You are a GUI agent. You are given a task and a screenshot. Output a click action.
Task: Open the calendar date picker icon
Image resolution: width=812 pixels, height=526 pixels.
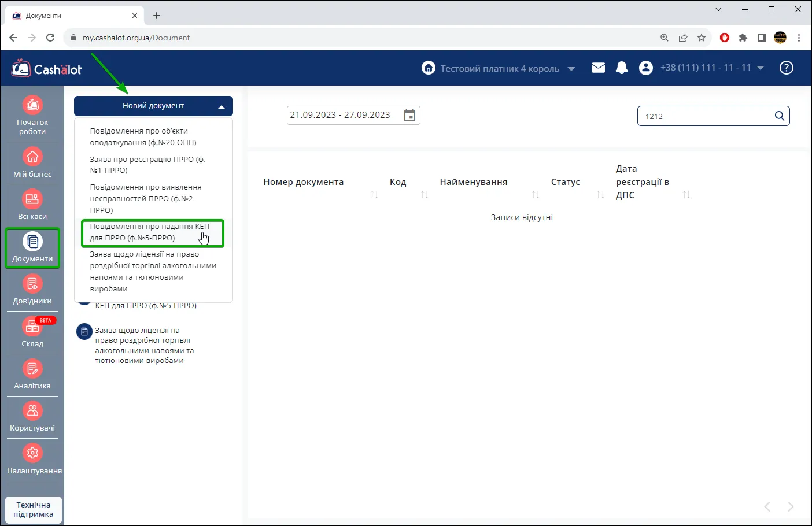pos(409,115)
